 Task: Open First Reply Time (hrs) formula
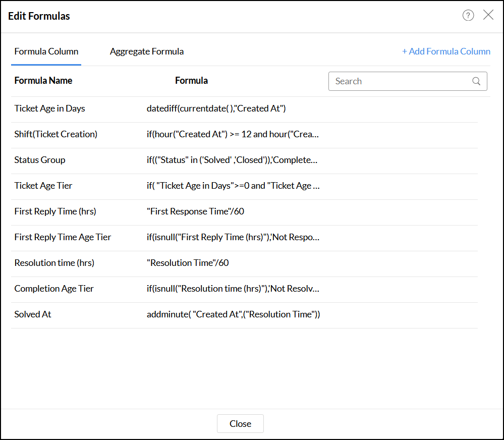(55, 211)
